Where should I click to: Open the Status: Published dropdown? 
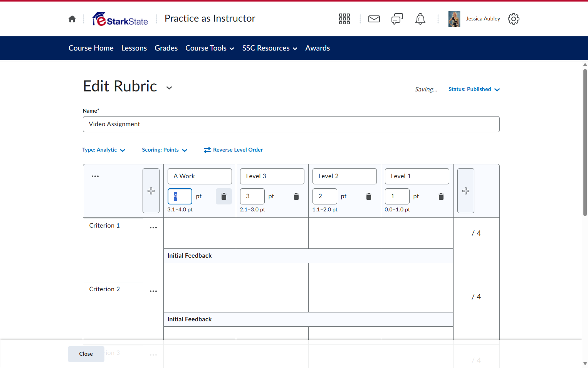(474, 89)
